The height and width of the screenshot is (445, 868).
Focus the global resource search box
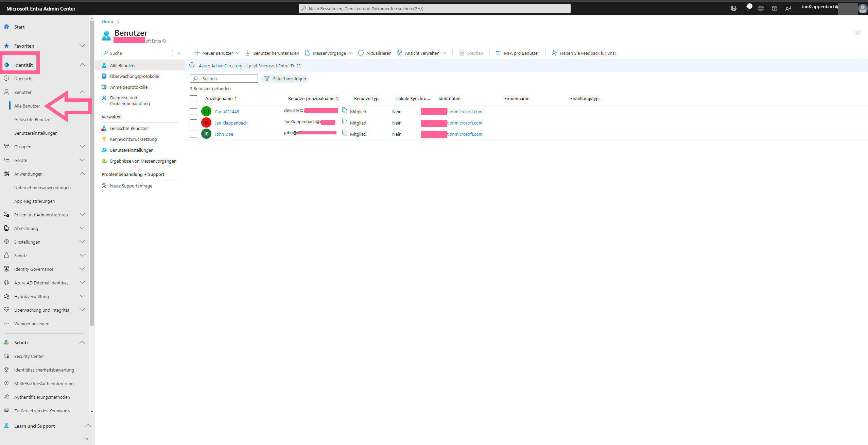tap(434, 9)
